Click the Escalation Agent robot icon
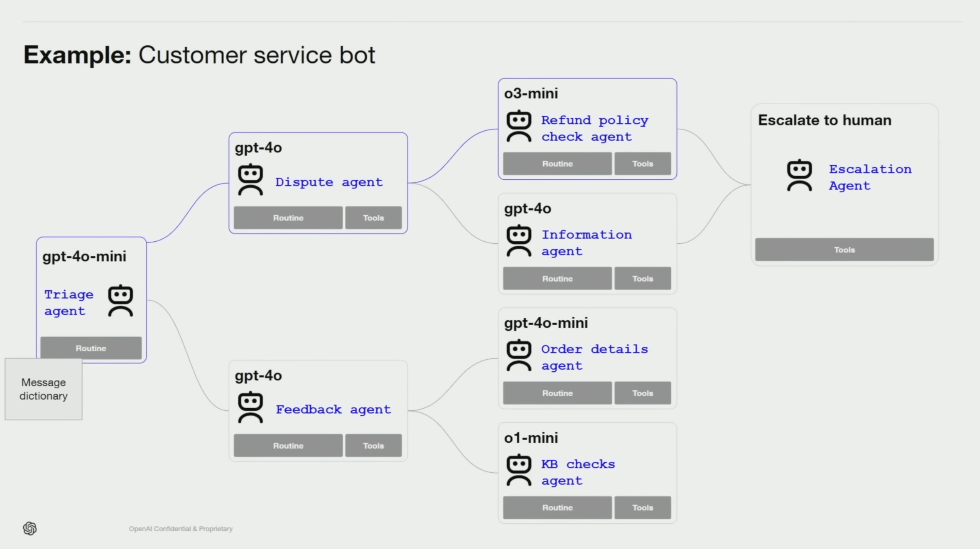Viewport: 980px width, 549px height. click(799, 175)
